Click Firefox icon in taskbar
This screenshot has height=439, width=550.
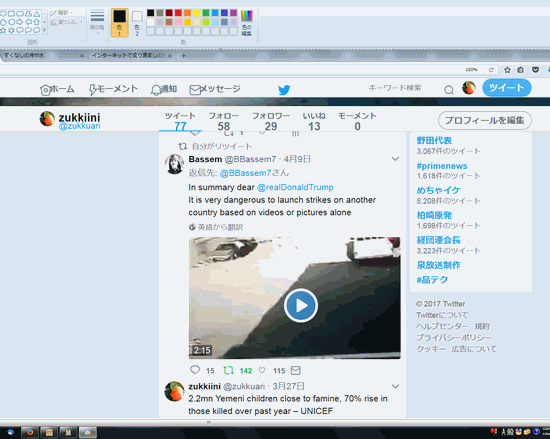coord(30,432)
